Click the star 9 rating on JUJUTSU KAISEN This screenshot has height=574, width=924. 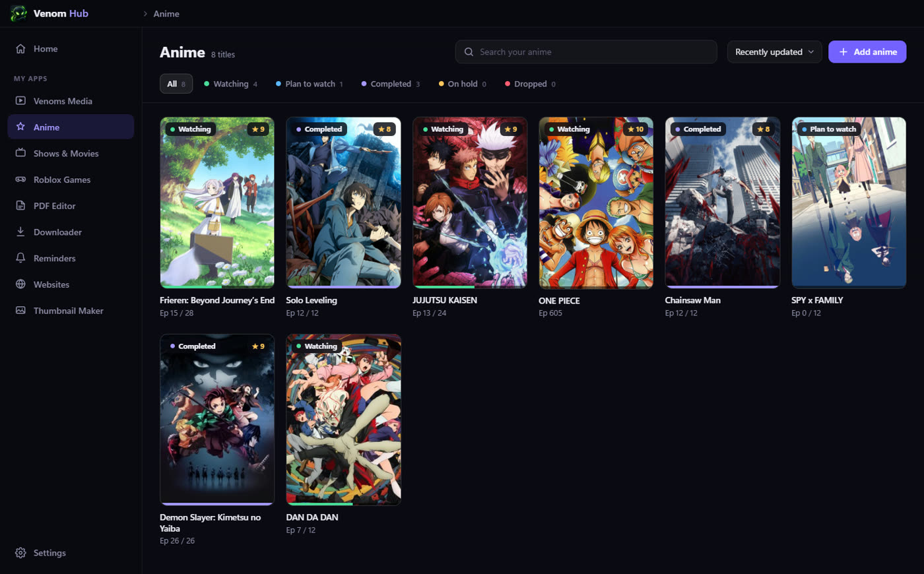click(x=510, y=129)
